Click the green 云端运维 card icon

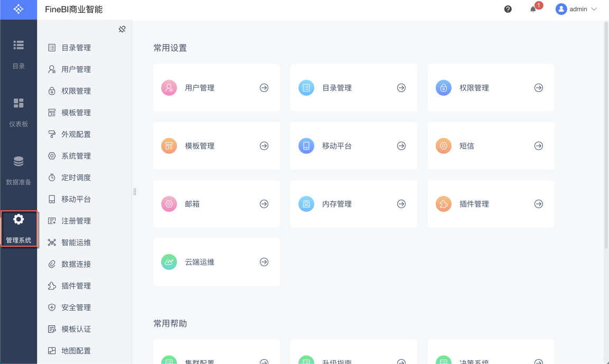pyautogui.click(x=169, y=262)
